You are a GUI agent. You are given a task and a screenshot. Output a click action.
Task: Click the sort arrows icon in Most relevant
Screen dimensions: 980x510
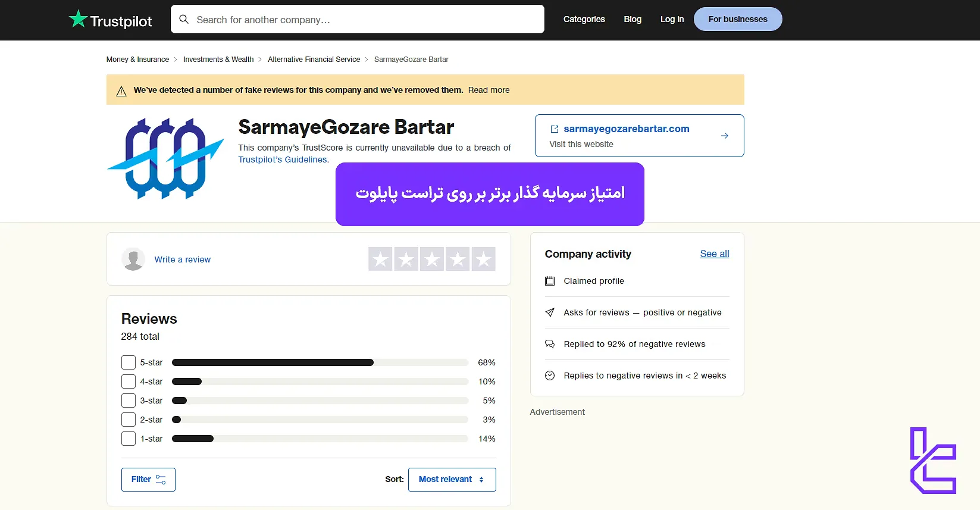tap(481, 480)
